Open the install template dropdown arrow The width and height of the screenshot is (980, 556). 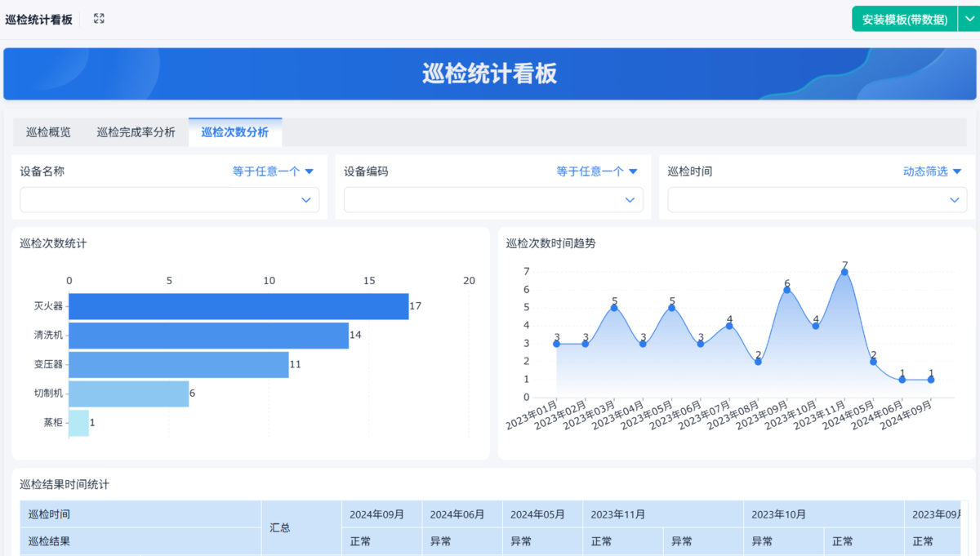pyautogui.click(x=968, y=20)
